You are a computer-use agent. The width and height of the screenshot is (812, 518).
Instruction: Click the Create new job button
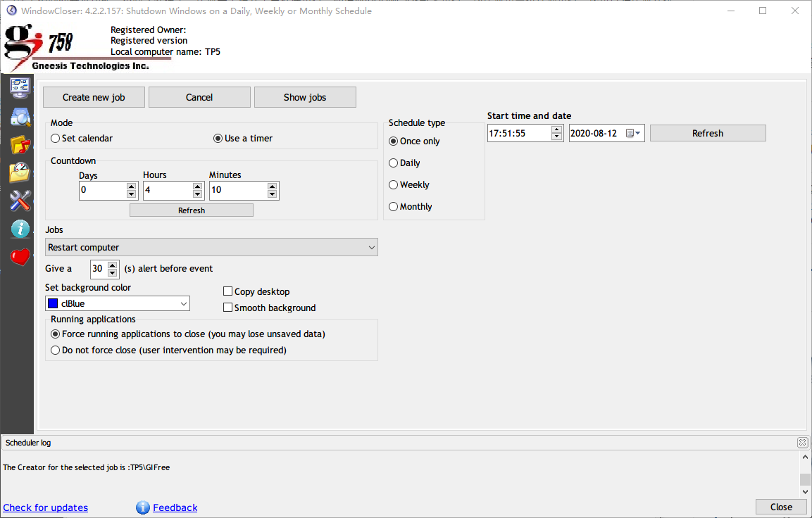tap(94, 97)
